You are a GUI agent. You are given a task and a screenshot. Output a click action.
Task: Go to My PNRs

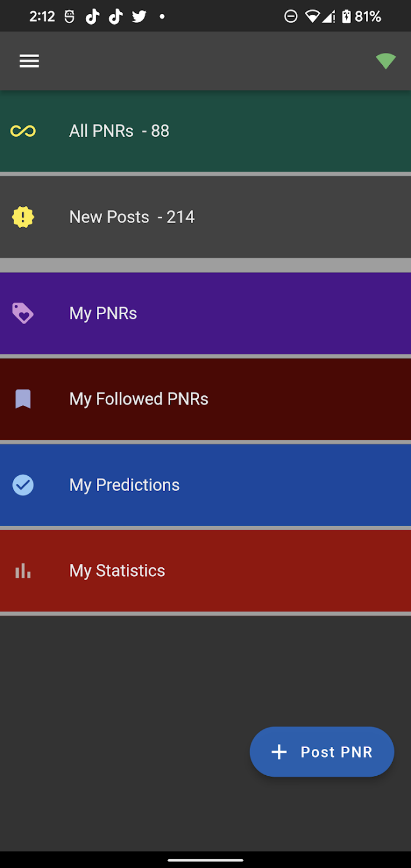206,313
